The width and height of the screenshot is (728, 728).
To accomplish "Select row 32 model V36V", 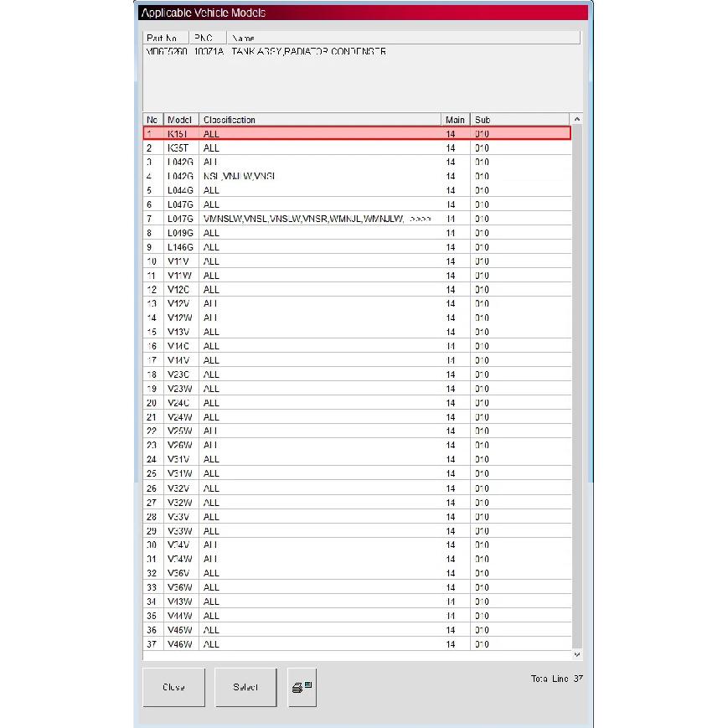I will 357,573.
